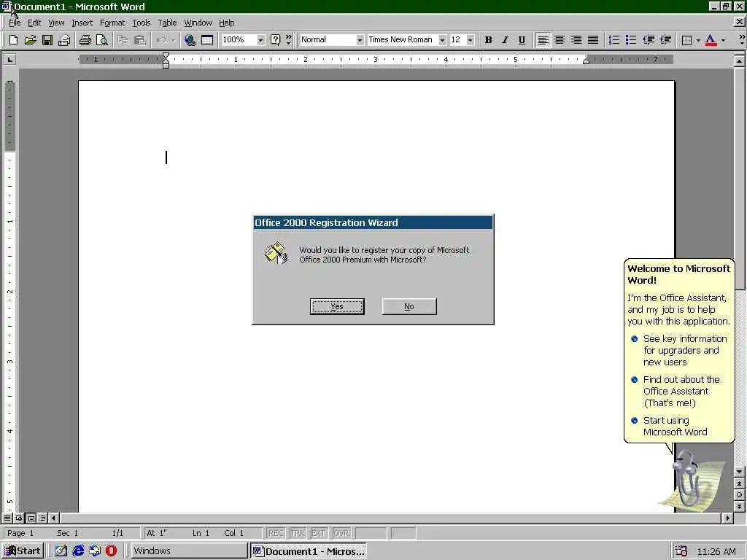
Task: Copy selection with Copy icon
Action: [x=123, y=40]
